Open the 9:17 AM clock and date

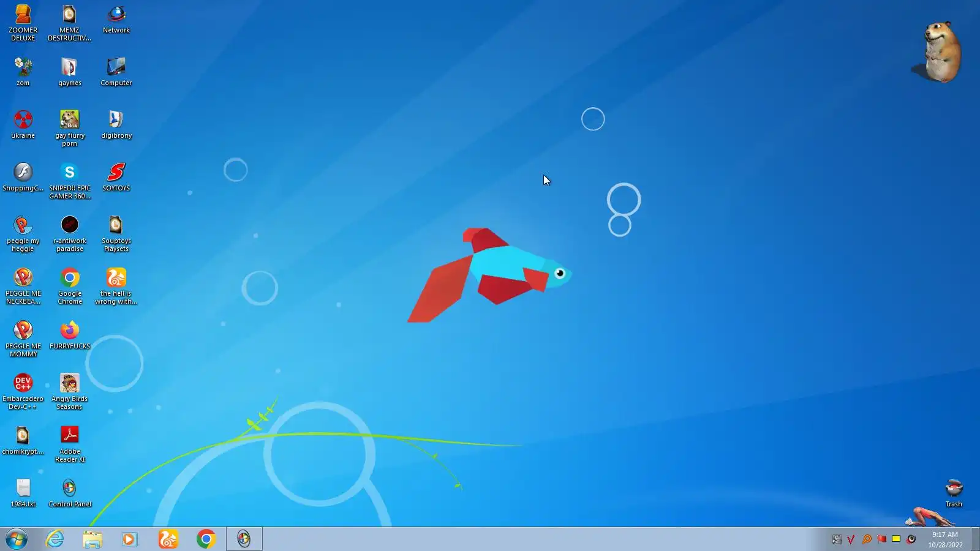[945, 539]
